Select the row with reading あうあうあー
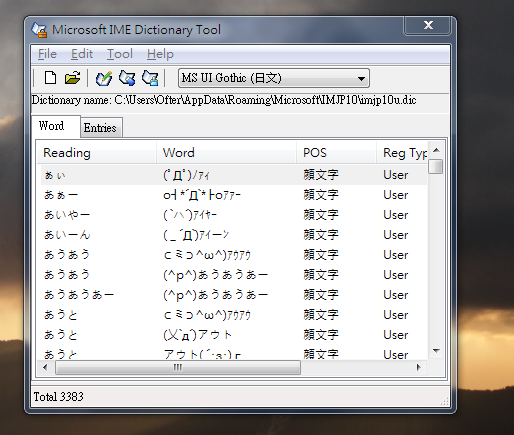The image size is (514, 435). pyautogui.click(x=234, y=295)
